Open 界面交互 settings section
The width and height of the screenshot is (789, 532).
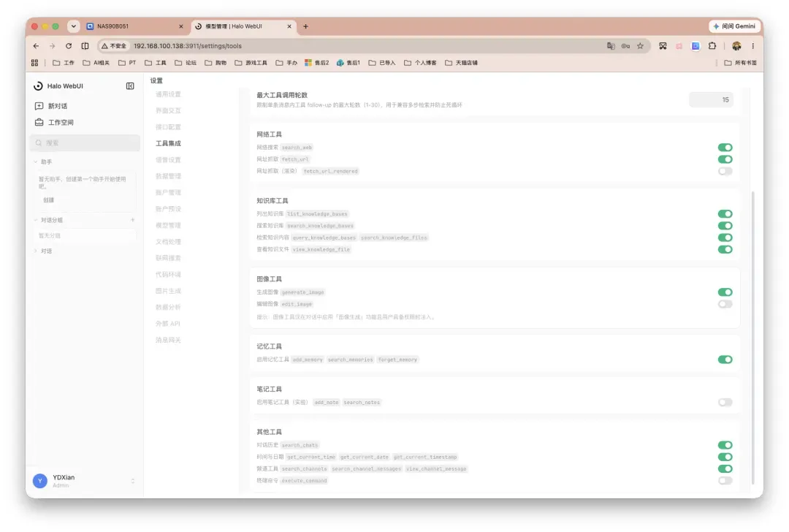click(x=168, y=111)
